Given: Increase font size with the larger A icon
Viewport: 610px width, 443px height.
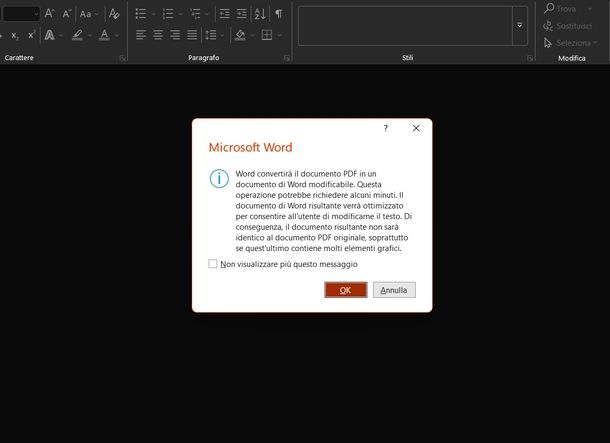Looking at the screenshot, I should click(49, 14).
